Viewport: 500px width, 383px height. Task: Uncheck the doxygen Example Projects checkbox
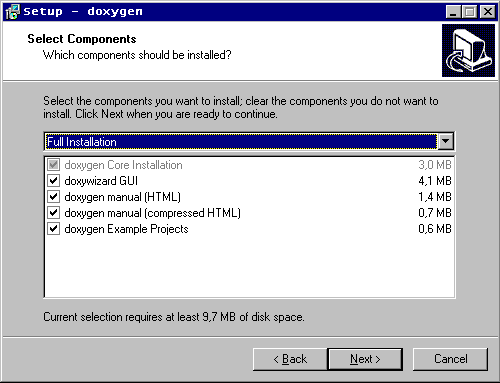pos(53,229)
